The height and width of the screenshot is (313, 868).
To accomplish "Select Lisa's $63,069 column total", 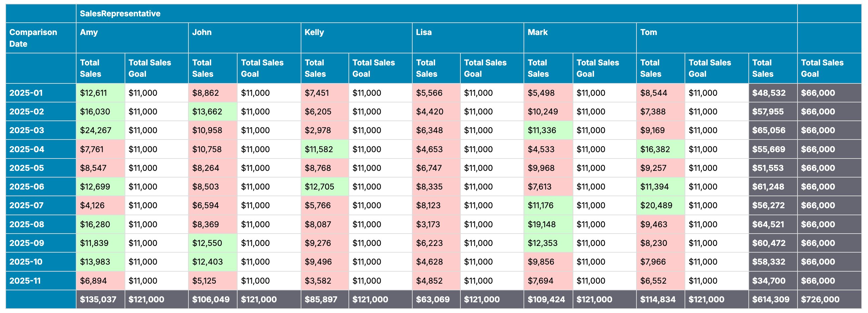I will click(433, 299).
